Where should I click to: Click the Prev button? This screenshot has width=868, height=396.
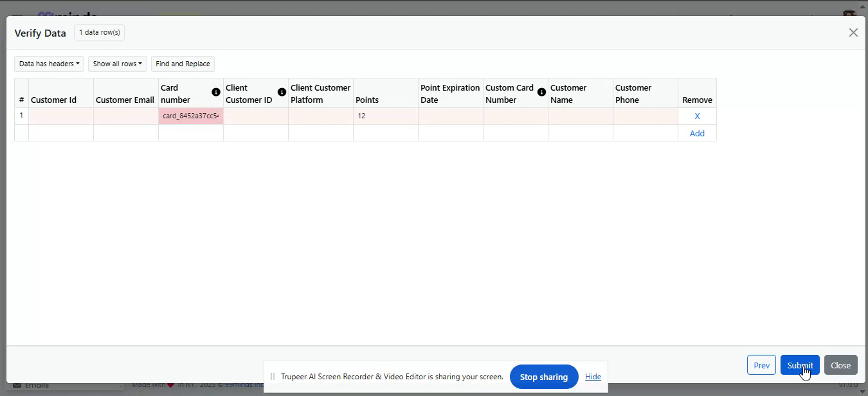click(x=761, y=365)
